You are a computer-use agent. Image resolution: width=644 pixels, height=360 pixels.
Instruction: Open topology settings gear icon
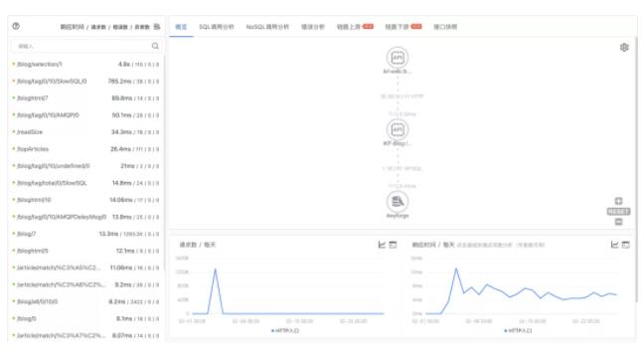point(624,48)
